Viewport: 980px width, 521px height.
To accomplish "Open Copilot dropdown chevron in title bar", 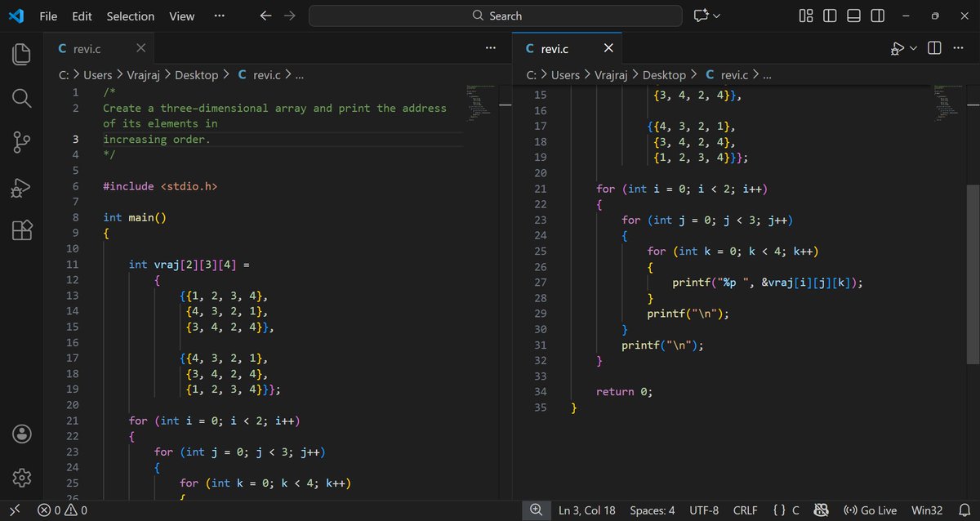I will coord(717,16).
